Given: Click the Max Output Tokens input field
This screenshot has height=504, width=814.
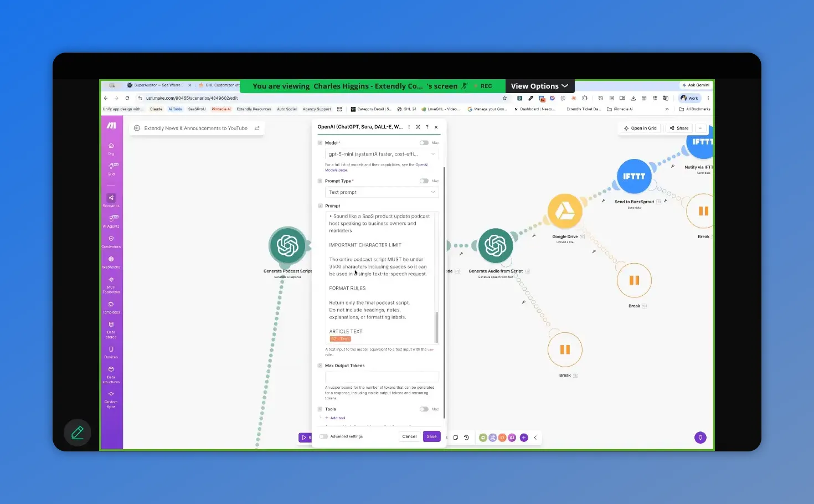Looking at the screenshot, I should pyautogui.click(x=382, y=377).
